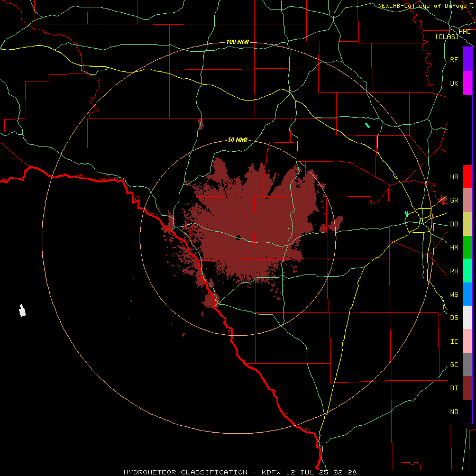The width and height of the screenshot is (476, 476).
Task: Click the IC legend label
Action: click(x=454, y=342)
